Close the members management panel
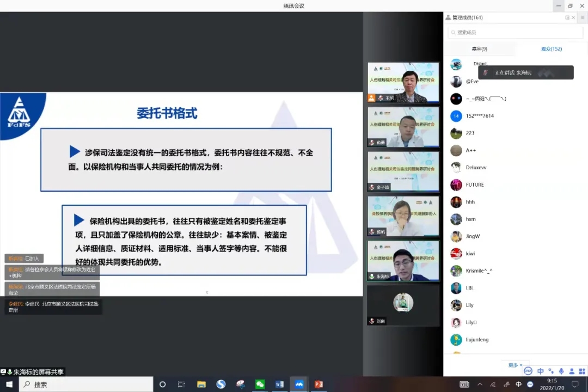The image size is (588, 392). coord(573,17)
